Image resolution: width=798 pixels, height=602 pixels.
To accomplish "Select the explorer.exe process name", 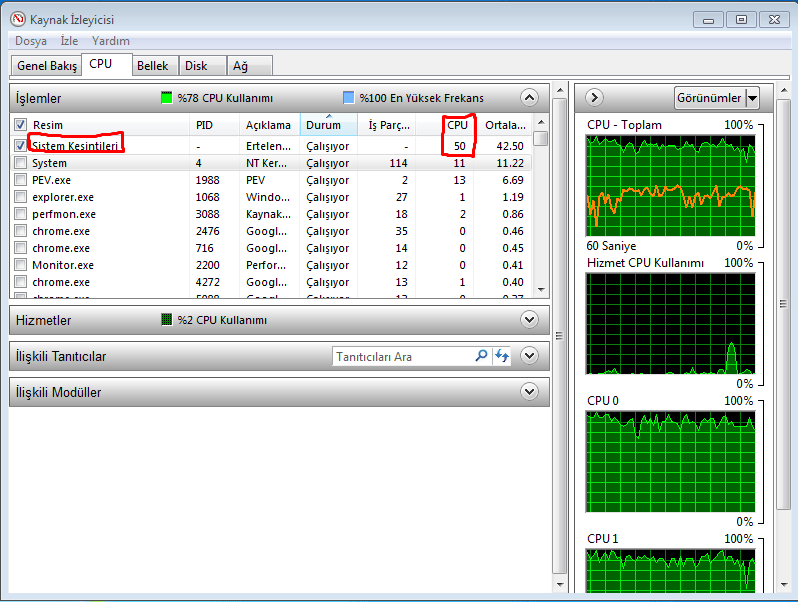I will pyautogui.click(x=63, y=197).
